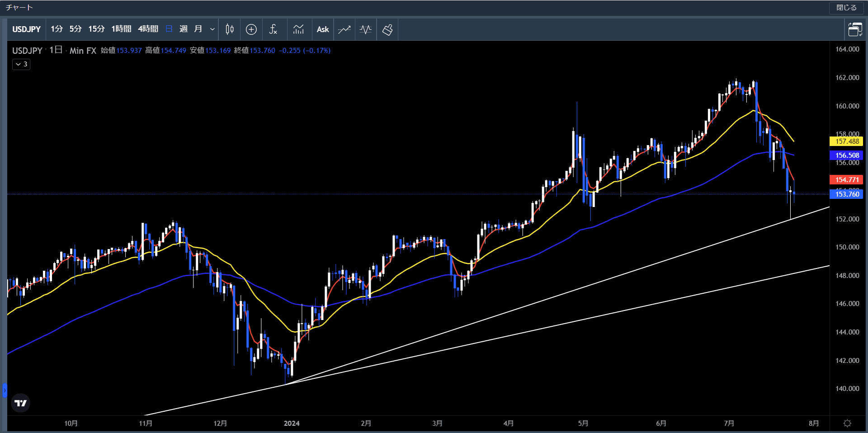The height and width of the screenshot is (433, 868).
Task: Click the chart layout windows icon
Action: point(855,29)
